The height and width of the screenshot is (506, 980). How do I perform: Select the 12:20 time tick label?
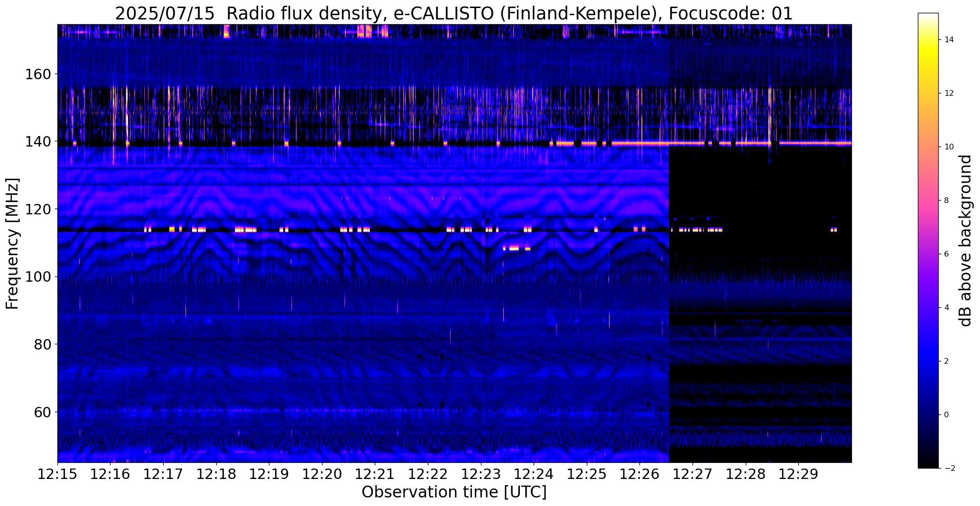(323, 474)
